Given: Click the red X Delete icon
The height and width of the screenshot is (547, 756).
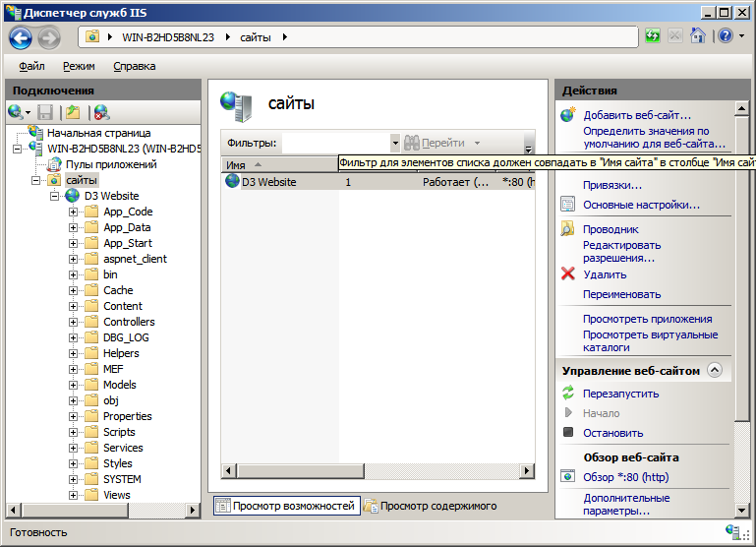Looking at the screenshot, I should [x=568, y=273].
